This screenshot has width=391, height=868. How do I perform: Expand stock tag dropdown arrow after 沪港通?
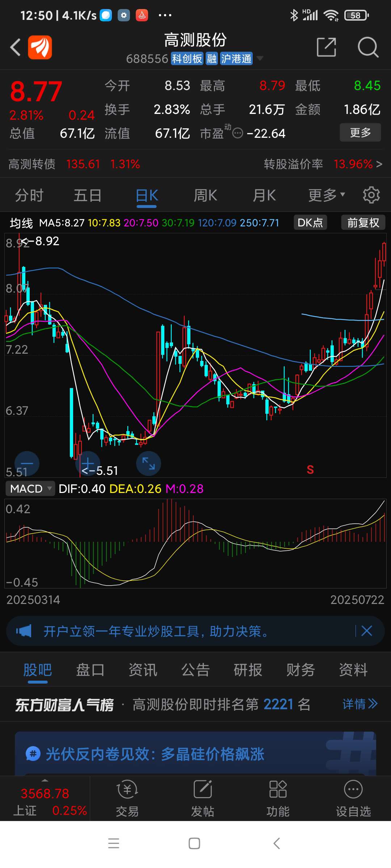tap(260, 58)
